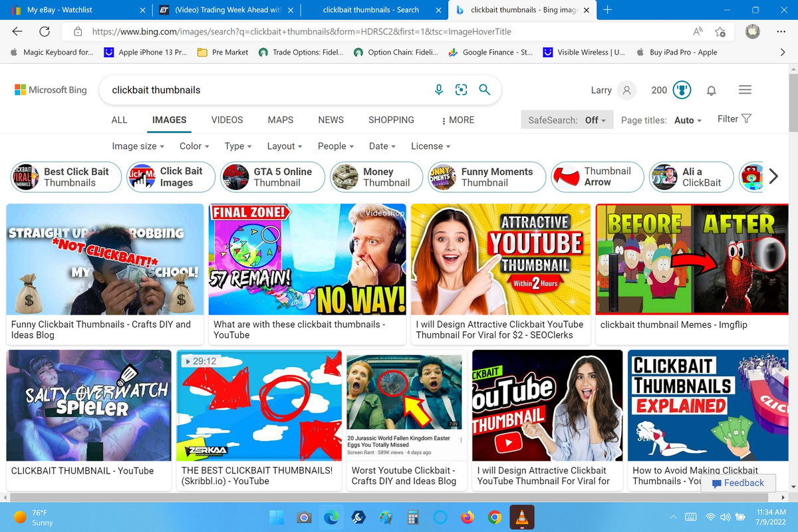Open the Read aloud icon in address bar
Screen dimensions: 798x532
coord(698,31)
